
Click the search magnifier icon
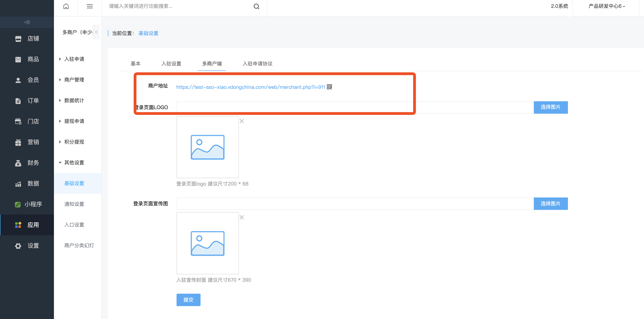tap(256, 6)
